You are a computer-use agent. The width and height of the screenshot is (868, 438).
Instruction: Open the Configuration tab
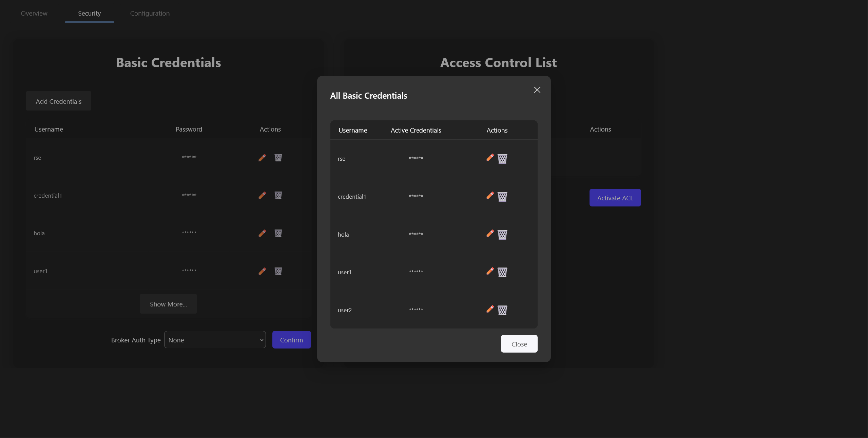(x=150, y=13)
